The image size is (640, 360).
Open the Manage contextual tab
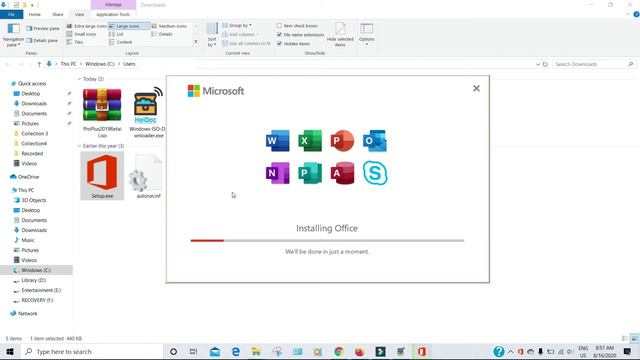pos(113,4)
